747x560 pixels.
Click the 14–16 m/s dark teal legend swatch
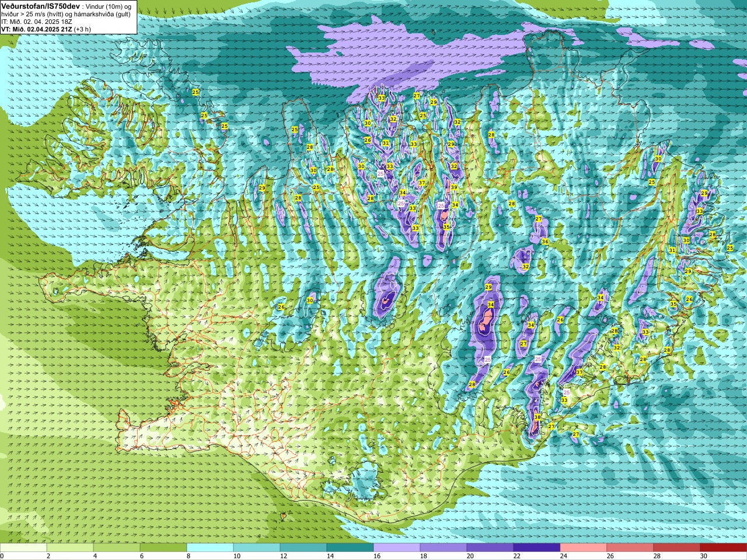coord(350,548)
